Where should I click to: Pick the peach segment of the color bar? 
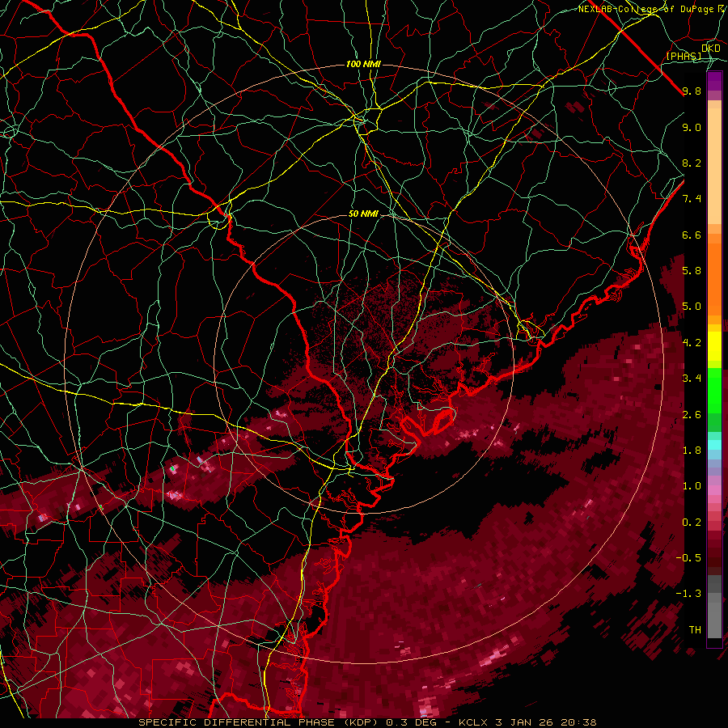pyautogui.click(x=714, y=167)
